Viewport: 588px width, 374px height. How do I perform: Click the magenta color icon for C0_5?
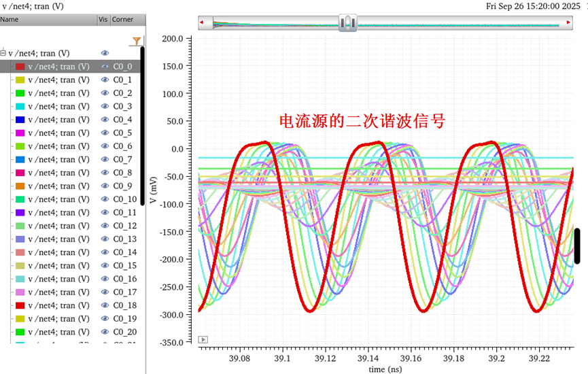point(20,133)
